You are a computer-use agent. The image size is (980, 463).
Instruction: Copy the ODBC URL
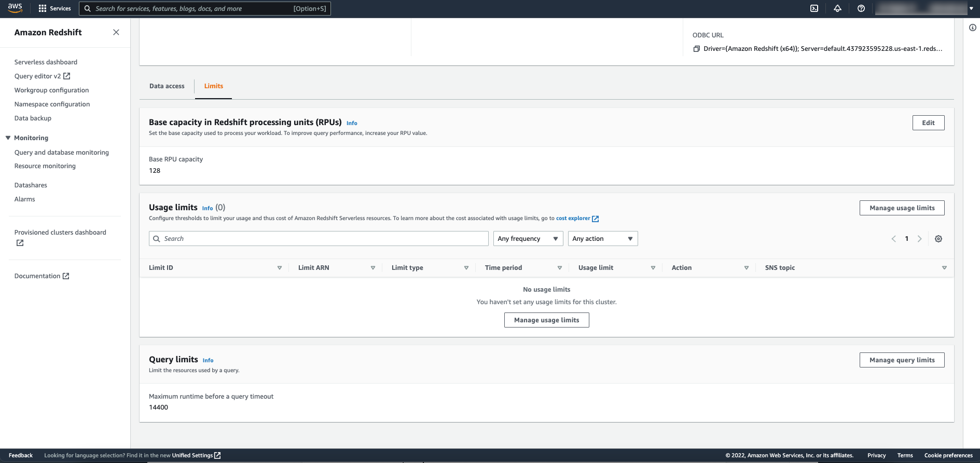click(x=697, y=49)
